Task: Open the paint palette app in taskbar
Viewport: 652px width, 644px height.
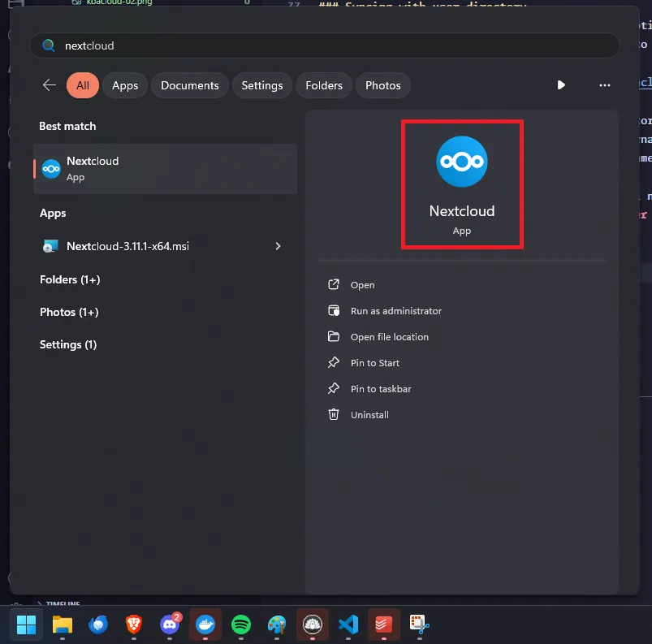Action: click(277, 625)
